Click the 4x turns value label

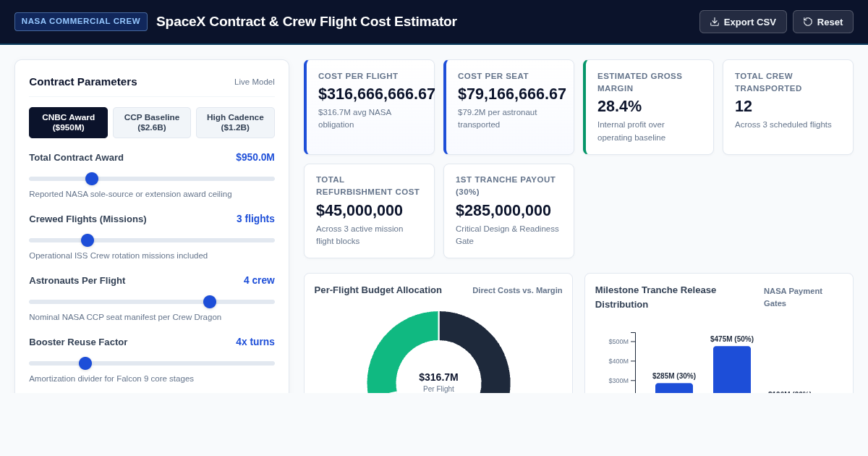(255, 342)
